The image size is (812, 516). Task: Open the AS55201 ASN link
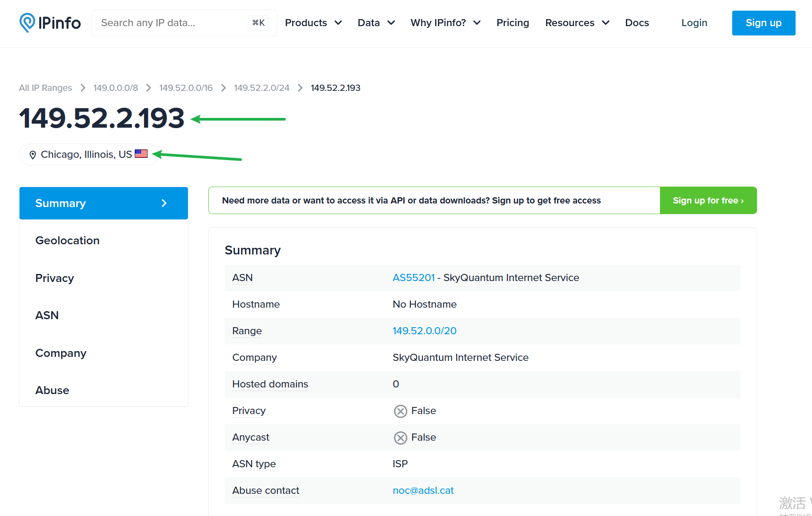click(x=413, y=278)
